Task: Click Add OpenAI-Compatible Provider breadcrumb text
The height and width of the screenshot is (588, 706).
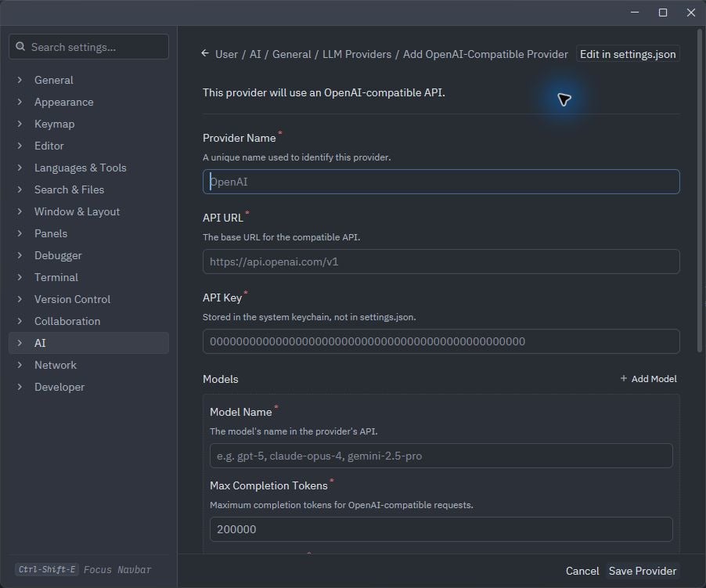Action: (485, 54)
